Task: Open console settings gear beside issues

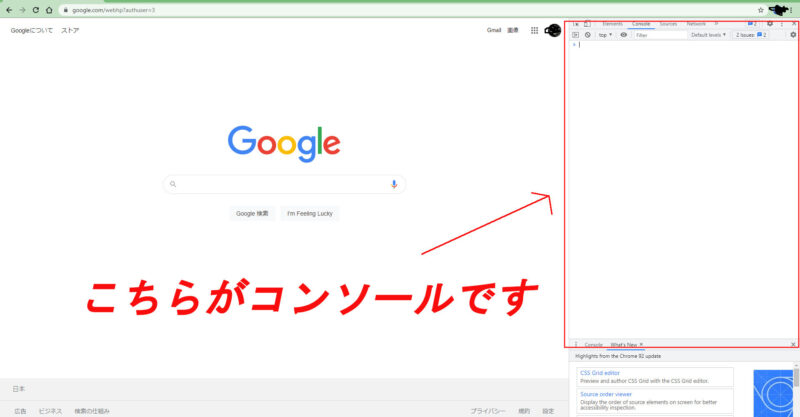Action: click(x=793, y=35)
